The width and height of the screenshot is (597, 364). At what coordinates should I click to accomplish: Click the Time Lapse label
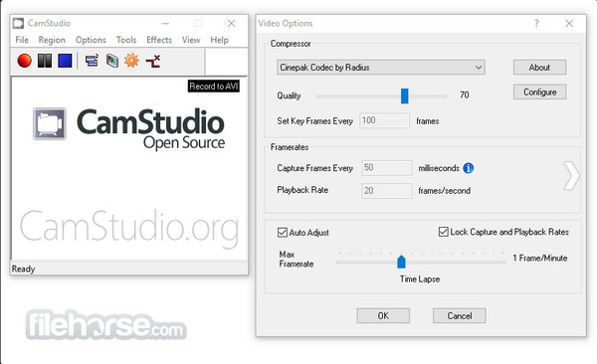click(420, 279)
